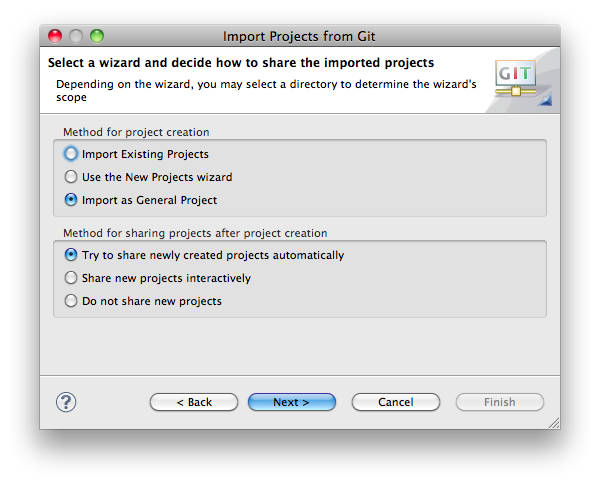Click the Method for sharing projects group label

click(195, 233)
